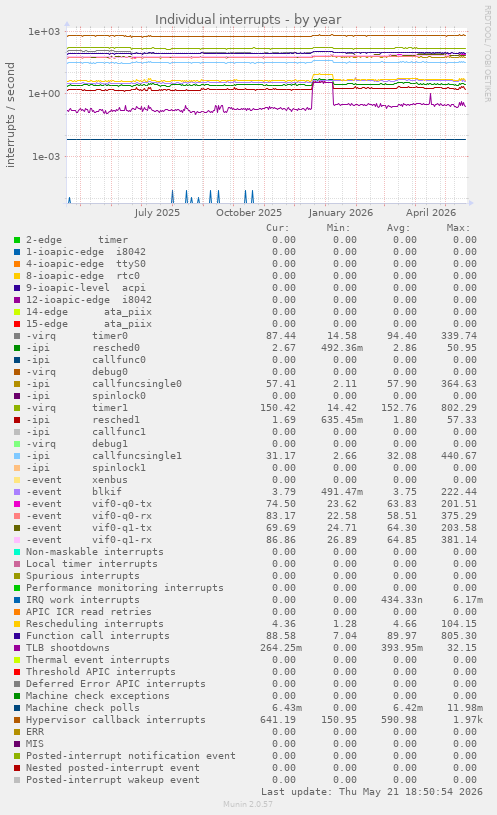Click the Machine check polls legend entry

[83, 708]
